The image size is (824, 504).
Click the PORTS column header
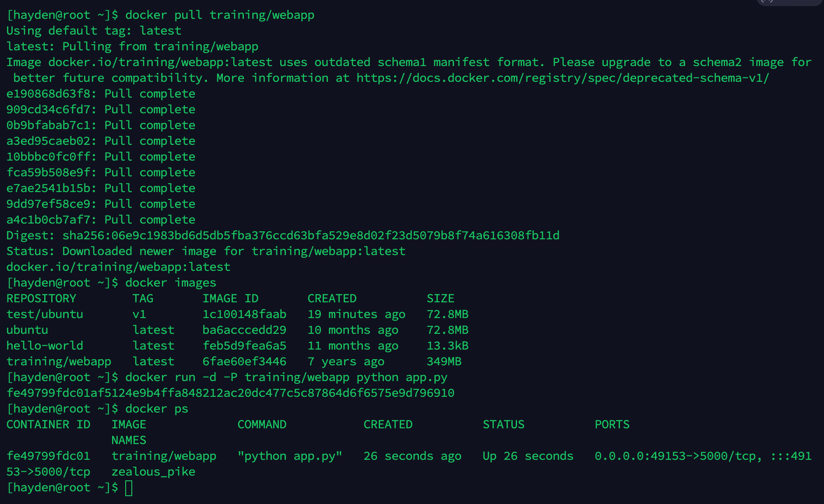(x=612, y=425)
